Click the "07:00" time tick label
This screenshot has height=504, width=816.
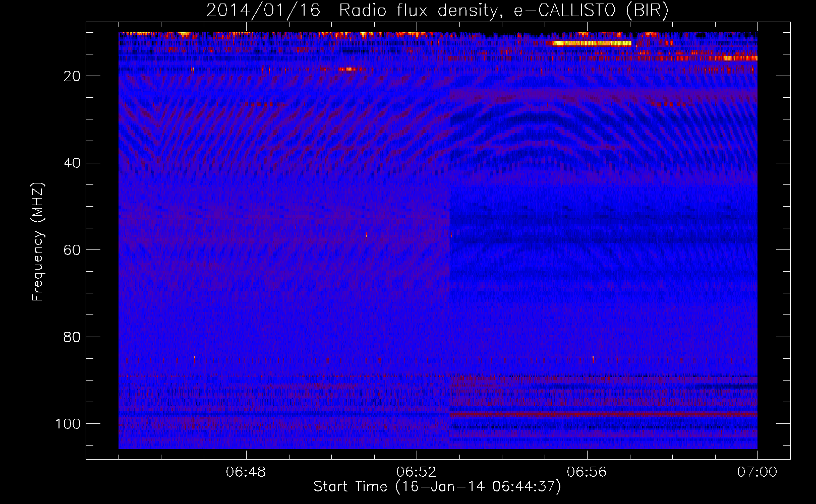[757, 472]
